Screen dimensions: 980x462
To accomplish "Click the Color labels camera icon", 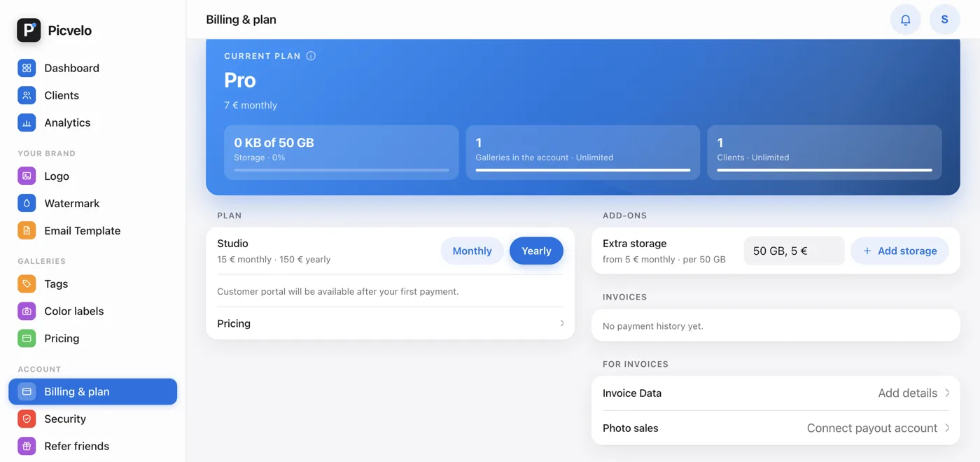I will click(27, 311).
